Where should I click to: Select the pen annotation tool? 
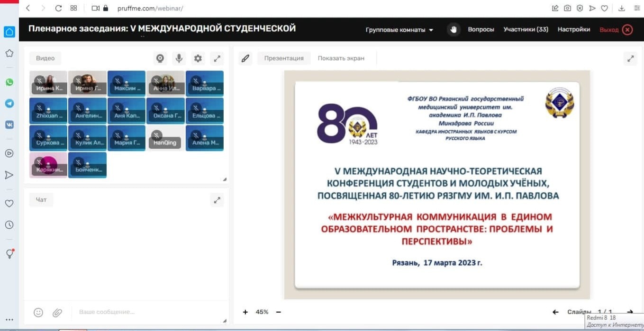click(x=245, y=58)
